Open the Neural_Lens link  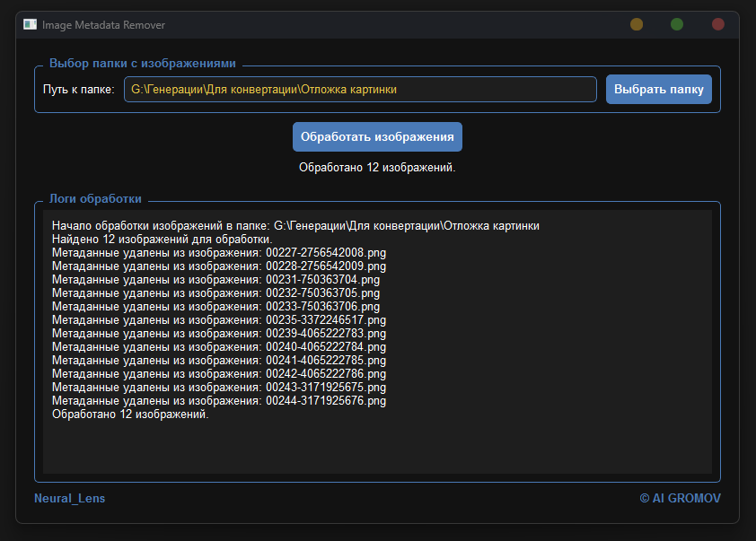pyautogui.click(x=69, y=498)
